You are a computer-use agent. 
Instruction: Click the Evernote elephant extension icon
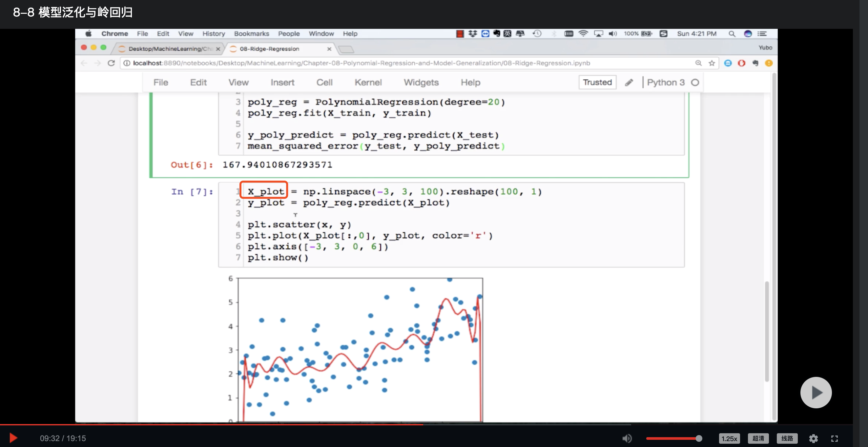click(x=755, y=63)
